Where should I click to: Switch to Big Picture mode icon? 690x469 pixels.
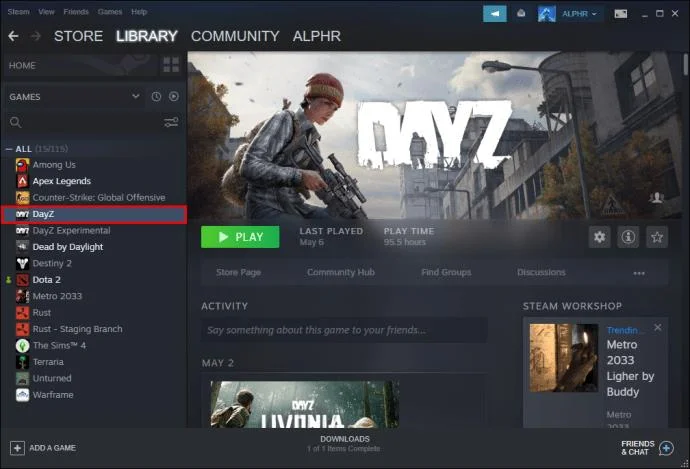click(x=621, y=14)
